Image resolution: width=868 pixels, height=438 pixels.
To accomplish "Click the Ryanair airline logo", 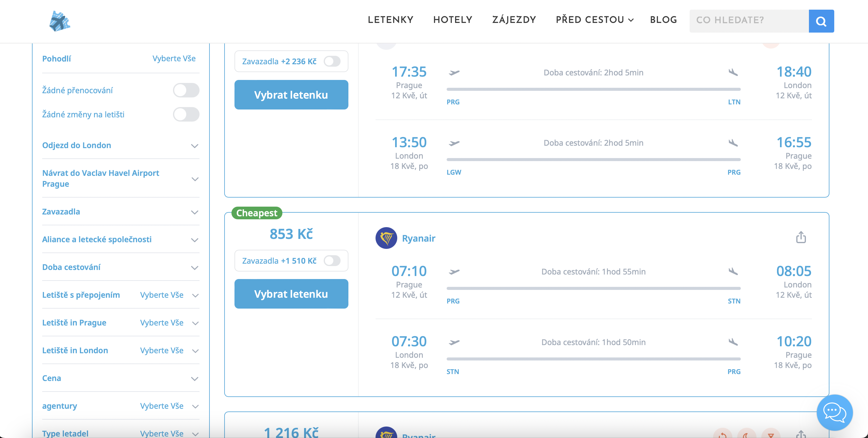I will (x=386, y=238).
